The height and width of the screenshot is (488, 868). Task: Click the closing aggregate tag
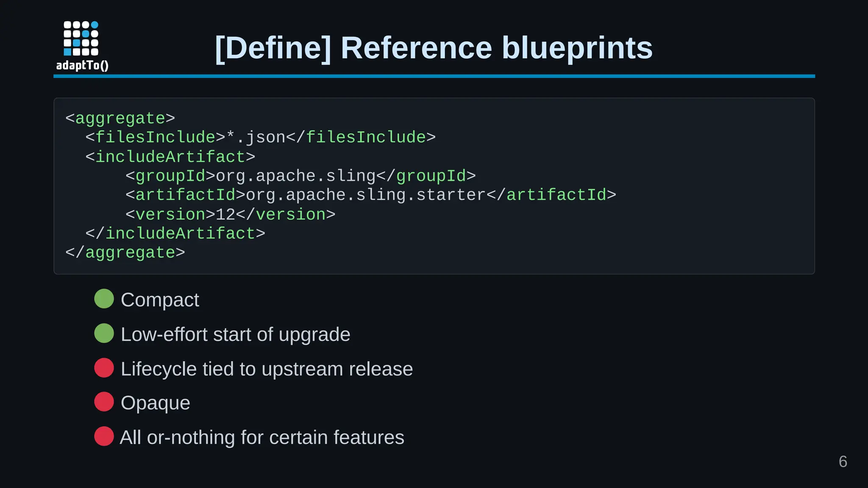[x=125, y=252]
